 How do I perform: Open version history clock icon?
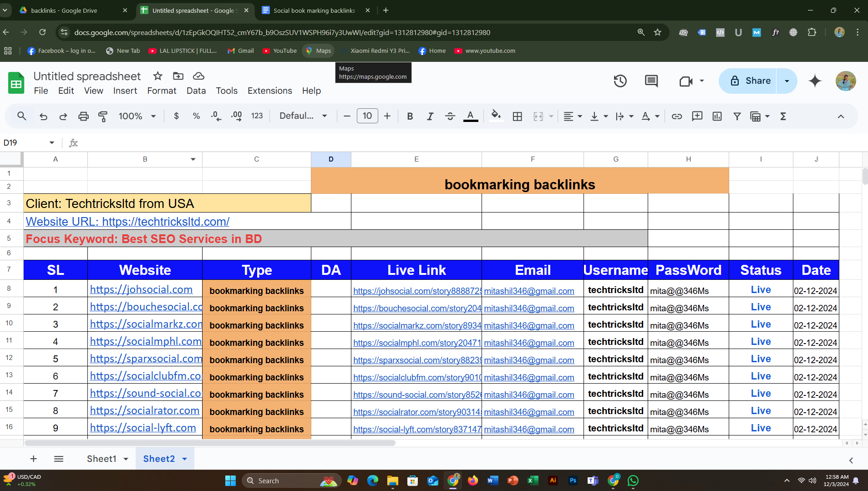pyautogui.click(x=620, y=81)
